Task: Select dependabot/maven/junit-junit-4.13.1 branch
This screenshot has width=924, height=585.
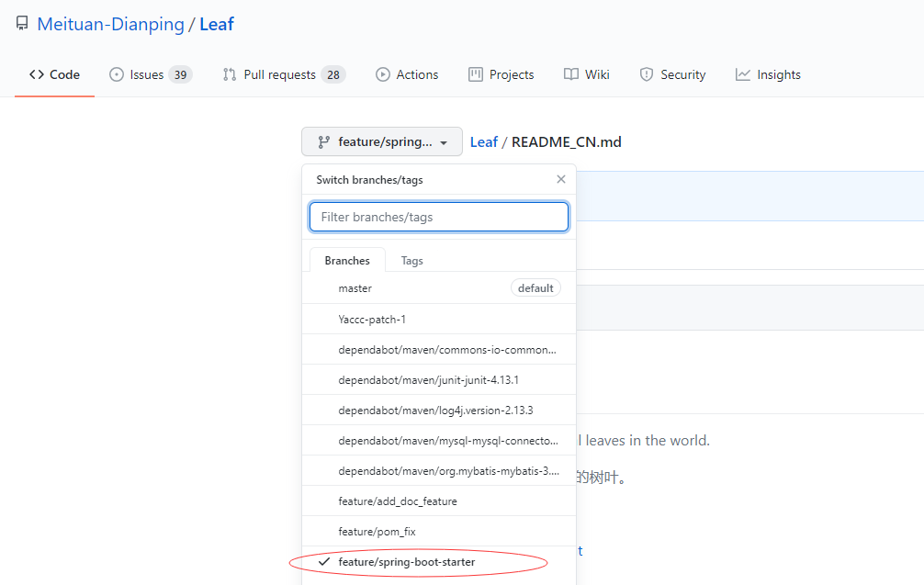Action: point(439,380)
